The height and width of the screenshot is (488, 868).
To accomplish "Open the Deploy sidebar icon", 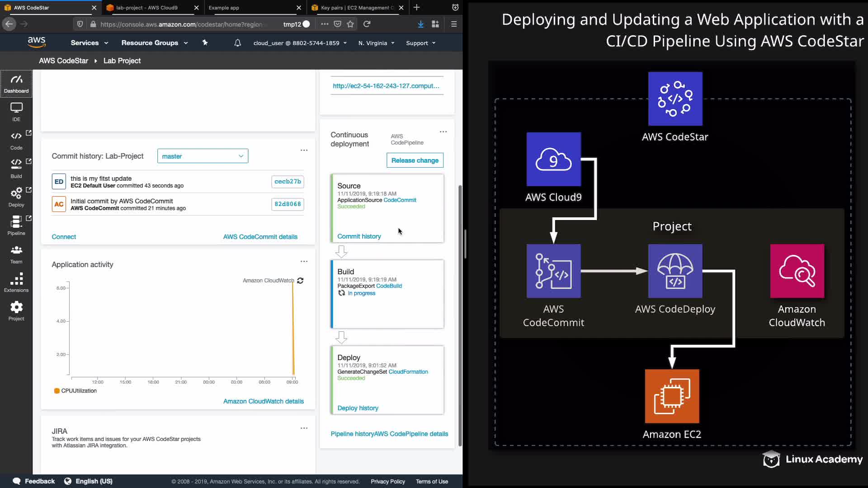I will pyautogui.click(x=16, y=197).
